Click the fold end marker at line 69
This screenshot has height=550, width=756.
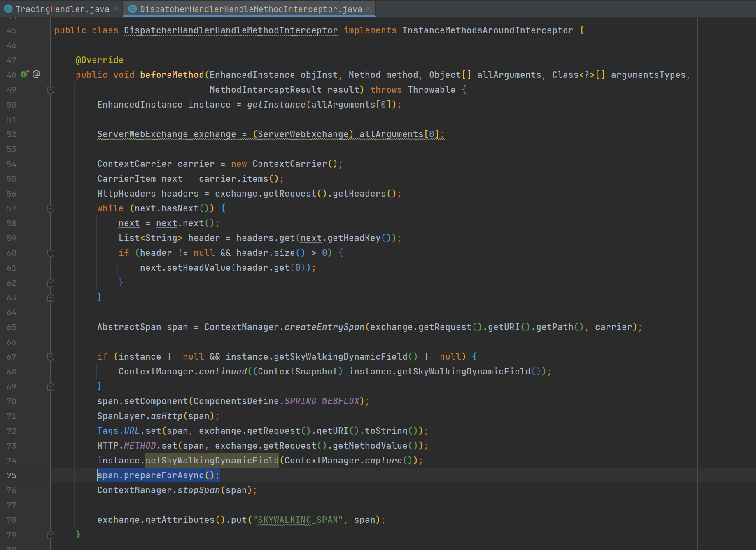51,386
